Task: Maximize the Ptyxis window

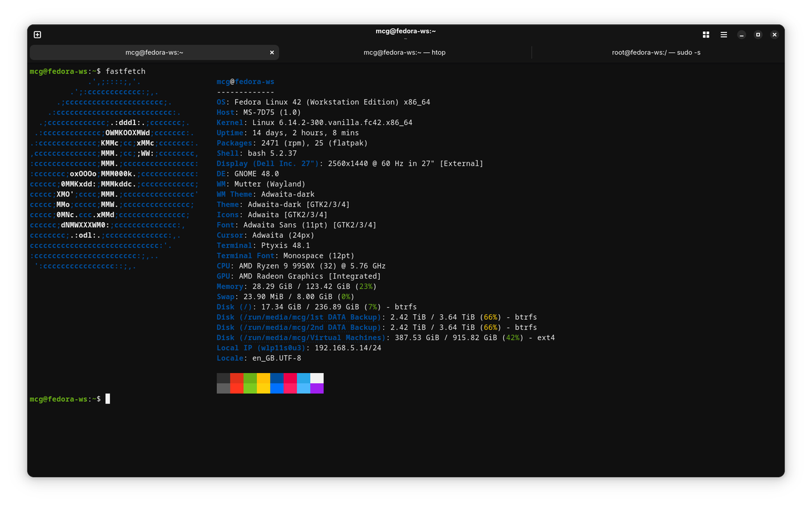Action: (x=757, y=34)
